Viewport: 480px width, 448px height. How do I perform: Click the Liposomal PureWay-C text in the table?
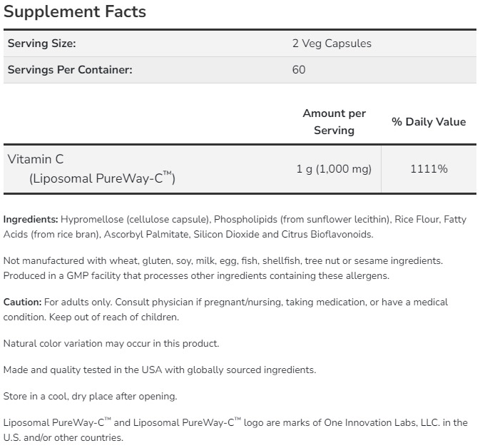[102, 178]
